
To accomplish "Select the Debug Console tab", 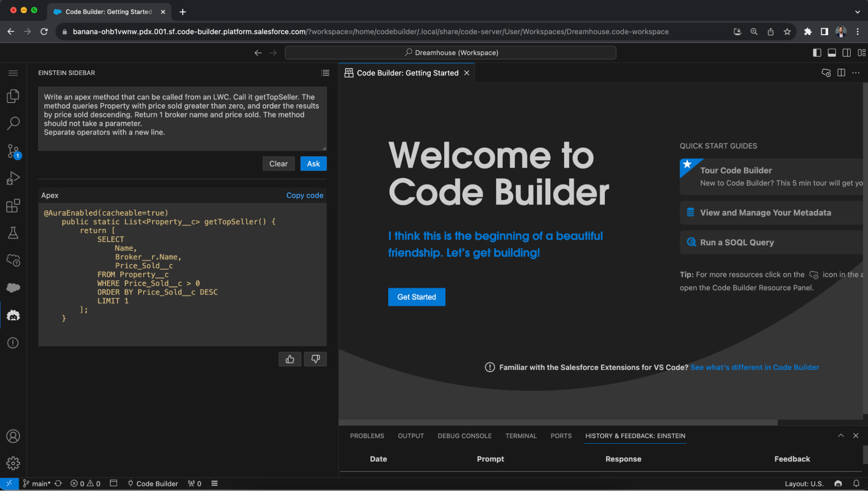I will 464,436.
